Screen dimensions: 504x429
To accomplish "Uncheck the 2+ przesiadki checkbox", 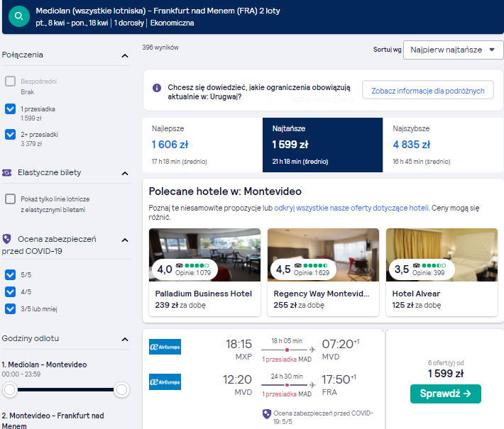I will pos(10,134).
